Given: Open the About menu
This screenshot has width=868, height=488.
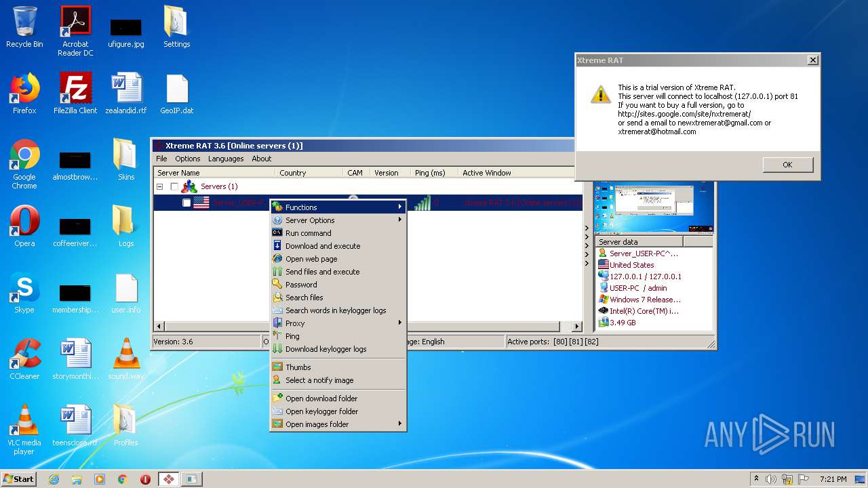Looking at the screenshot, I should (x=262, y=159).
